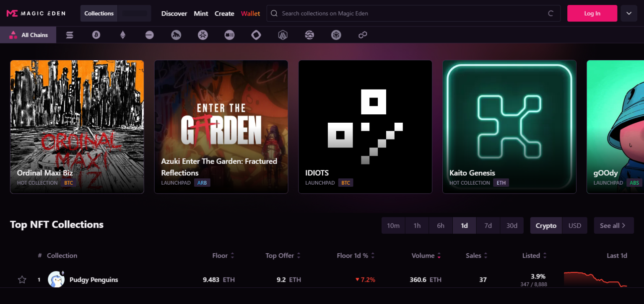Go to the Mint tab
This screenshot has width=644, height=304.
(x=201, y=13)
